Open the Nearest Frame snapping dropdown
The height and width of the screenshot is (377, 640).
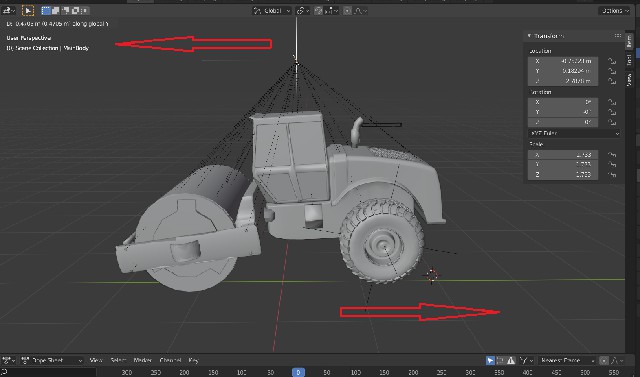click(x=567, y=360)
